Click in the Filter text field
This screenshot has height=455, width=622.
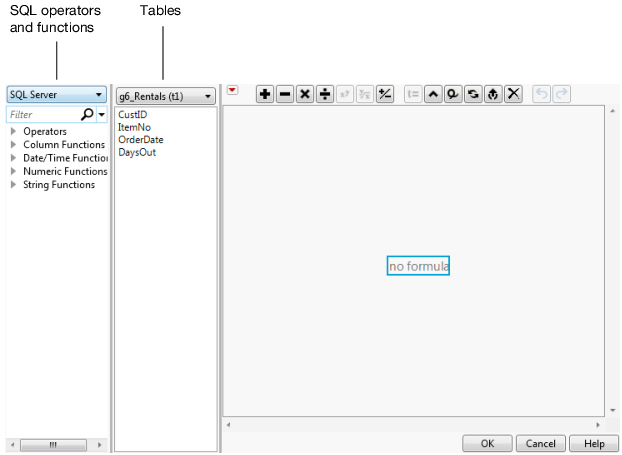tap(44, 115)
